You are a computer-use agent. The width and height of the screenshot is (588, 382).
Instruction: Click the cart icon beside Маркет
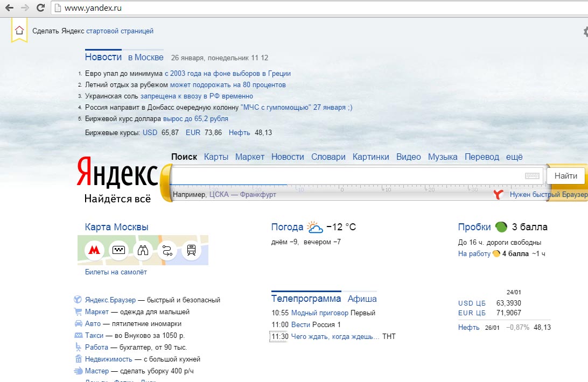[x=78, y=311]
